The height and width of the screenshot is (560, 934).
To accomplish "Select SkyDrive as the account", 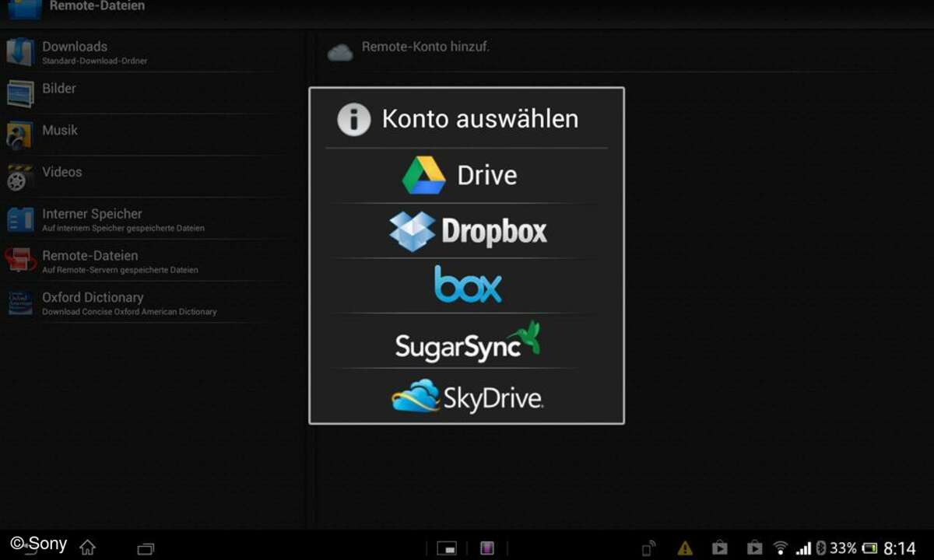I will pos(466,396).
